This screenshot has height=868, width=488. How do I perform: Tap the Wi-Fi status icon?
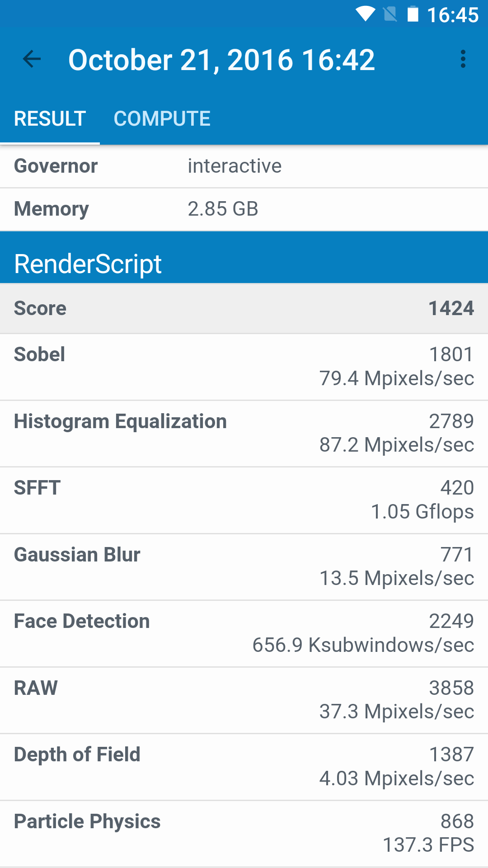click(x=365, y=14)
